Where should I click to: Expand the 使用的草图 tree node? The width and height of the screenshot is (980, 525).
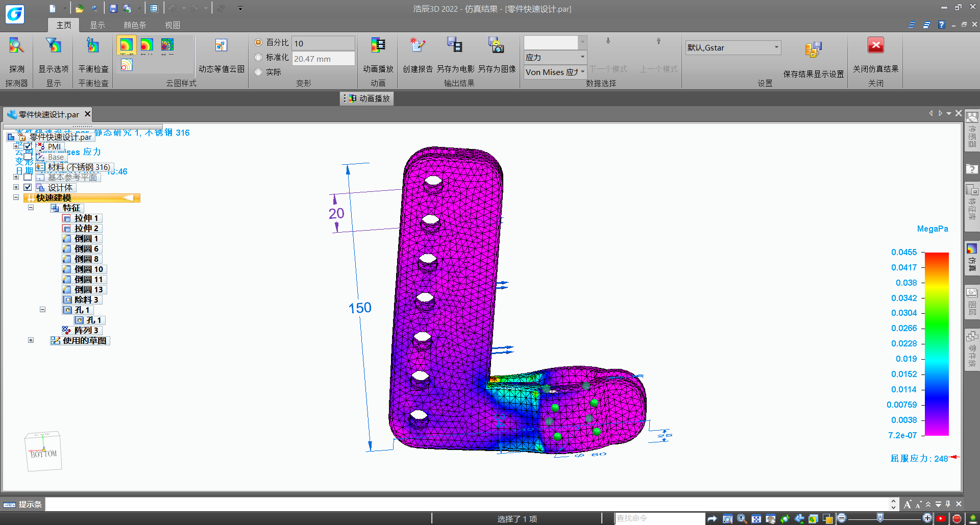click(x=31, y=340)
